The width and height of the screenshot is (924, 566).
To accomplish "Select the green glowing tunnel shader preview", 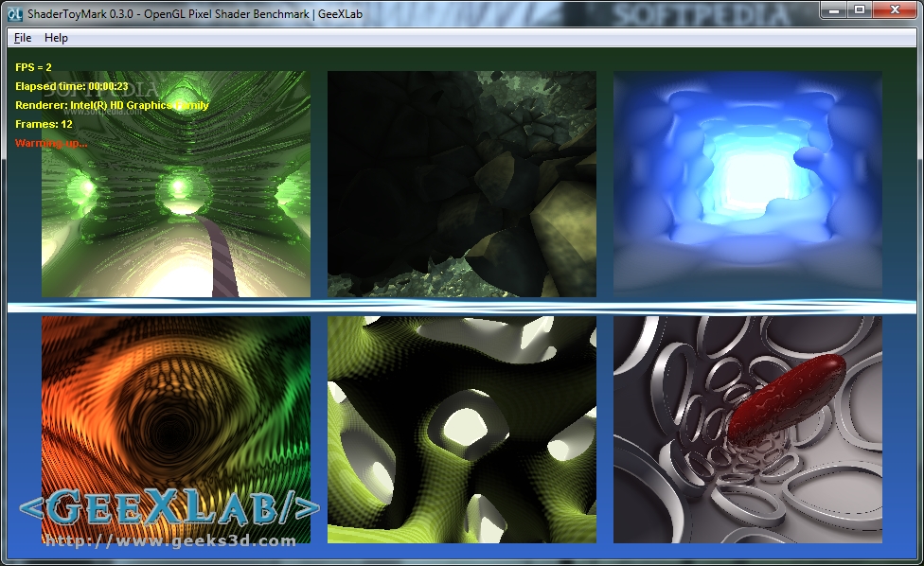I will pos(175,184).
